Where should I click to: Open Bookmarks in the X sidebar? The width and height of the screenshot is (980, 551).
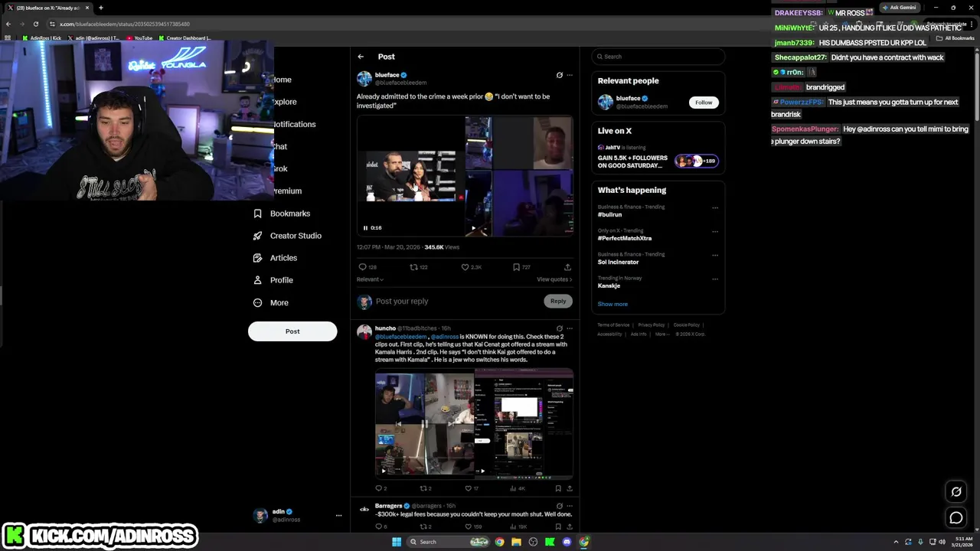coord(282,214)
